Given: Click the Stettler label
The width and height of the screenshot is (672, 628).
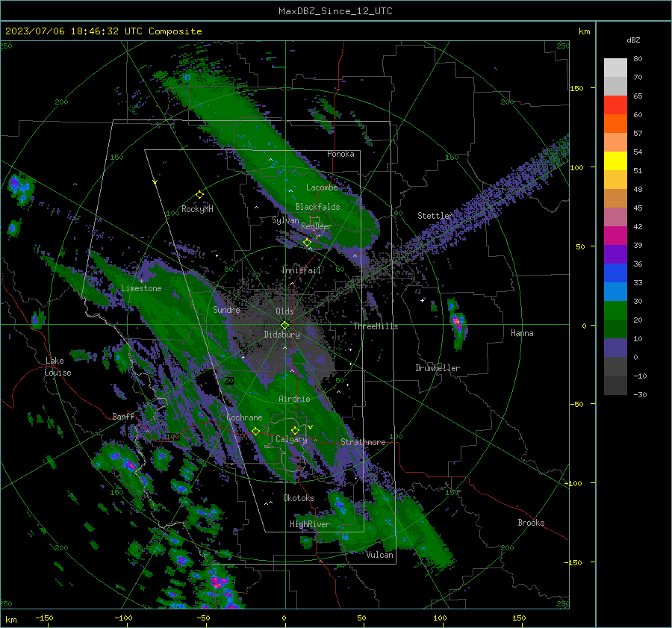Looking at the screenshot, I should [x=435, y=216].
